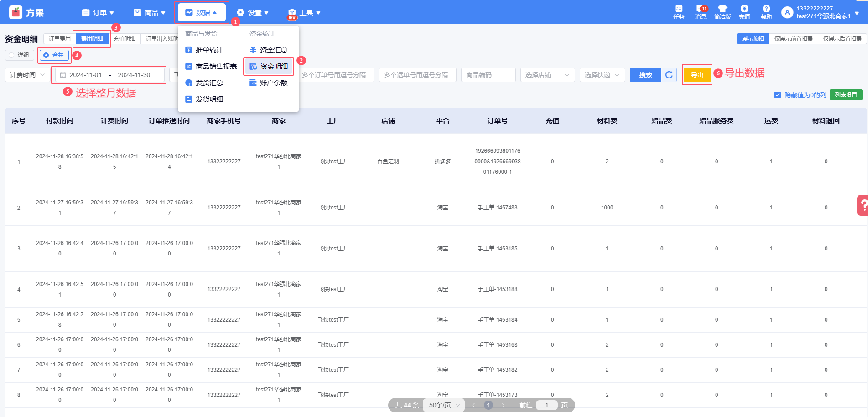Open the 帮助 help icon

(766, 12)
